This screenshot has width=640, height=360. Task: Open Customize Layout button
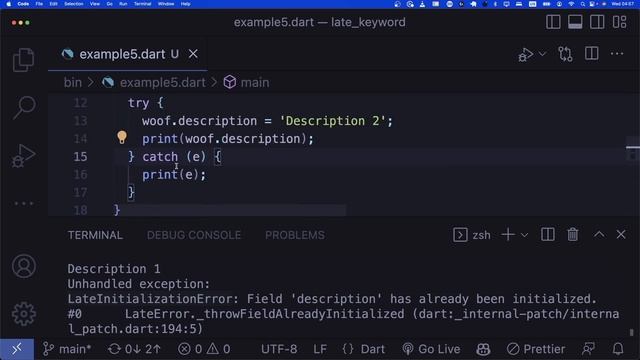[x=619, y=22]
